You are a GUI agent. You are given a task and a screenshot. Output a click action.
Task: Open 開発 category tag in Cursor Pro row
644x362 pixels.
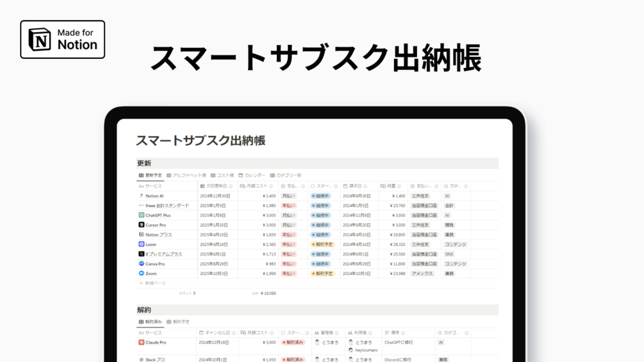tap(449, 225)
